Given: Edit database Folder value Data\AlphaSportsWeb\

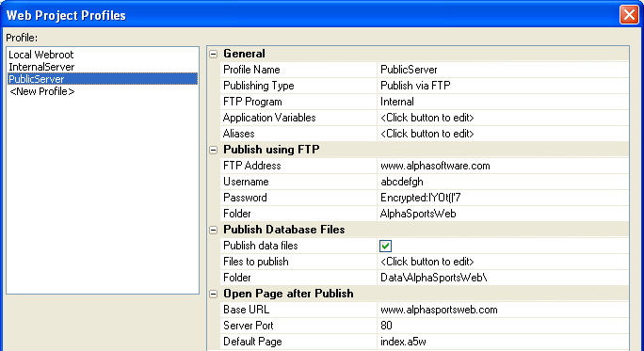Looking at the screenshot, I should tap(503, 278).
